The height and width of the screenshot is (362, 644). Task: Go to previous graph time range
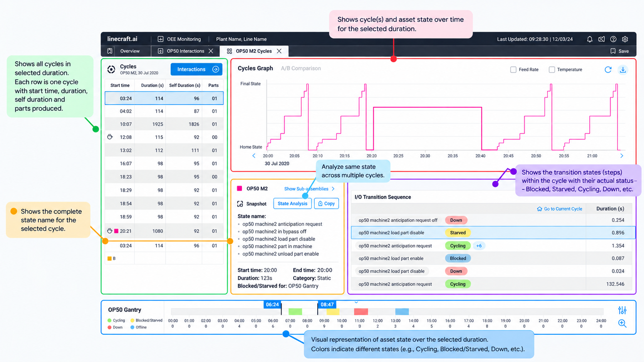[x=254, y=156]
